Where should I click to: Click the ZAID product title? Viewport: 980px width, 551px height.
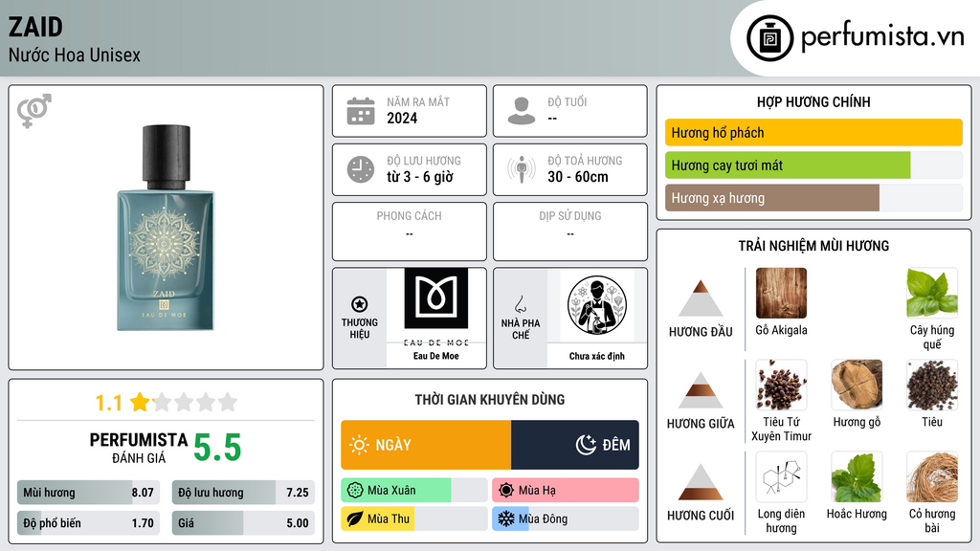pyautogui.click(x=35, y=27)
